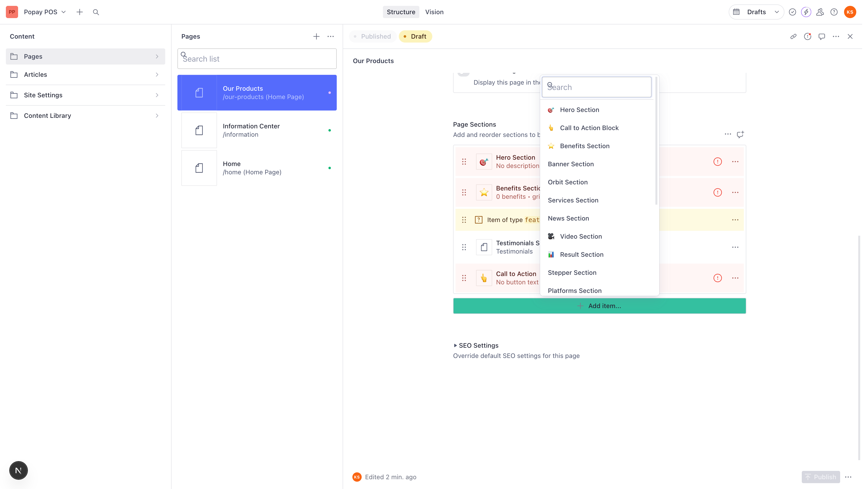This screenshot has width=868, height=489.
Task: Add comment on Page Sections field
Action: pos(740,134)
